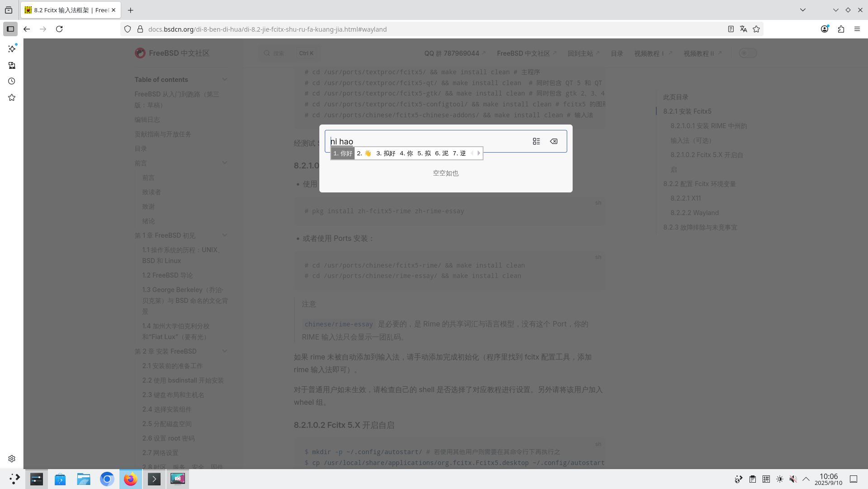This screenshot has height=489, width=868.
Task: Open Firefox application hamburger menu
Action: click(x=857, y=29)
